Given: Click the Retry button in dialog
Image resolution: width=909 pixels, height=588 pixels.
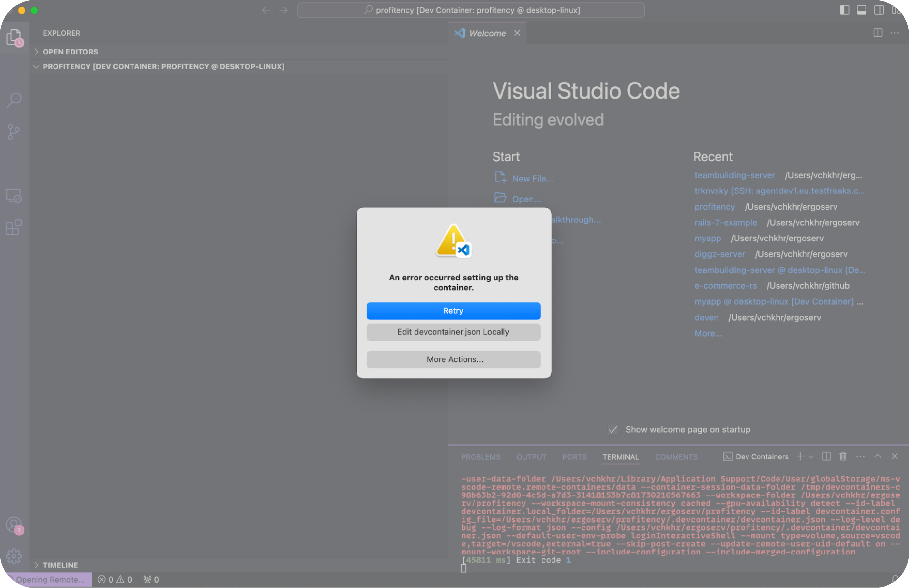Looking at the screenshot, I should [453, 311].
